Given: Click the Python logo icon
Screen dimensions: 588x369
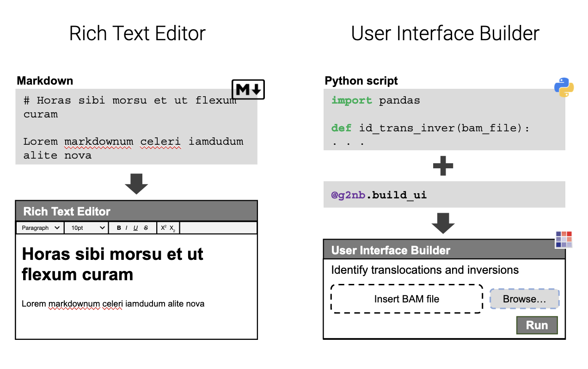Looking at the screenshot, I should tap(564, 87).
